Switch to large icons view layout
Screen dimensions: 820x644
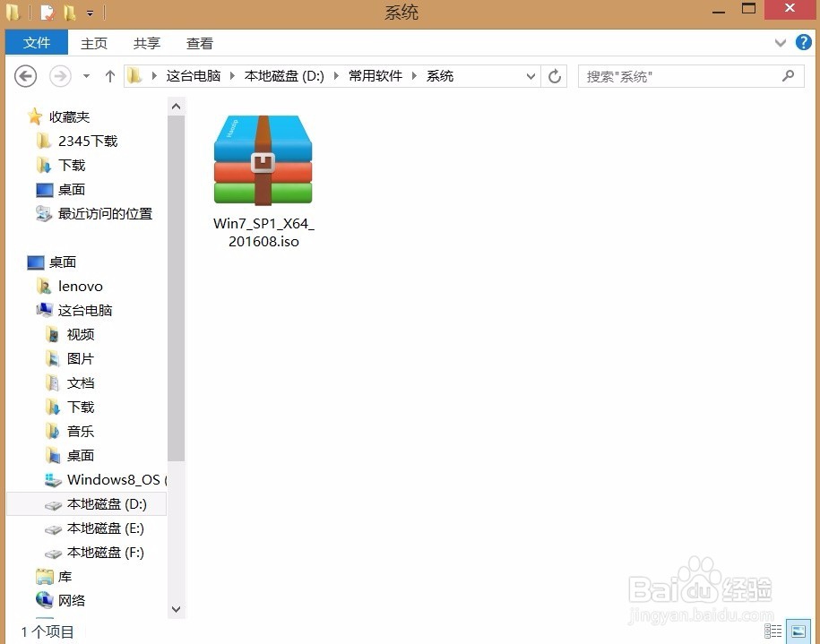click(798, 631)
